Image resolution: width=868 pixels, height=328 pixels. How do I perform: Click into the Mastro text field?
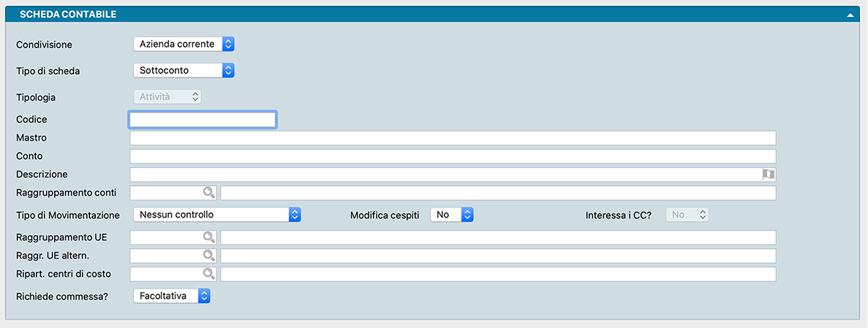[x=452, y=138]
